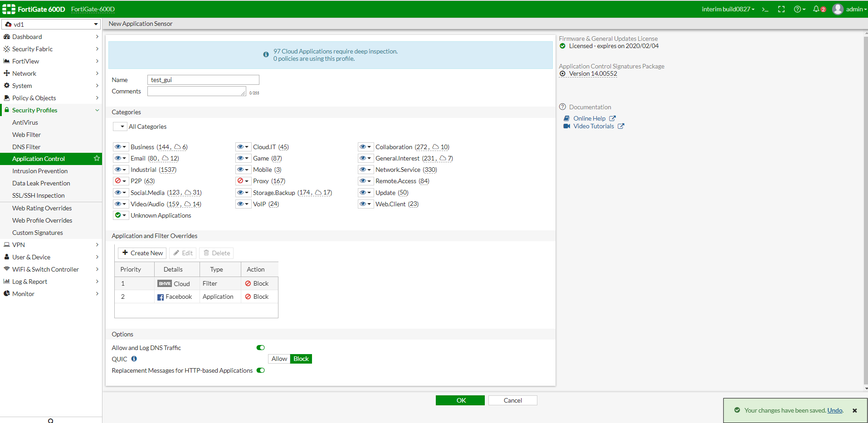Change action for Game category
Screen dimensions: 868x423
(x=243, y=158)
